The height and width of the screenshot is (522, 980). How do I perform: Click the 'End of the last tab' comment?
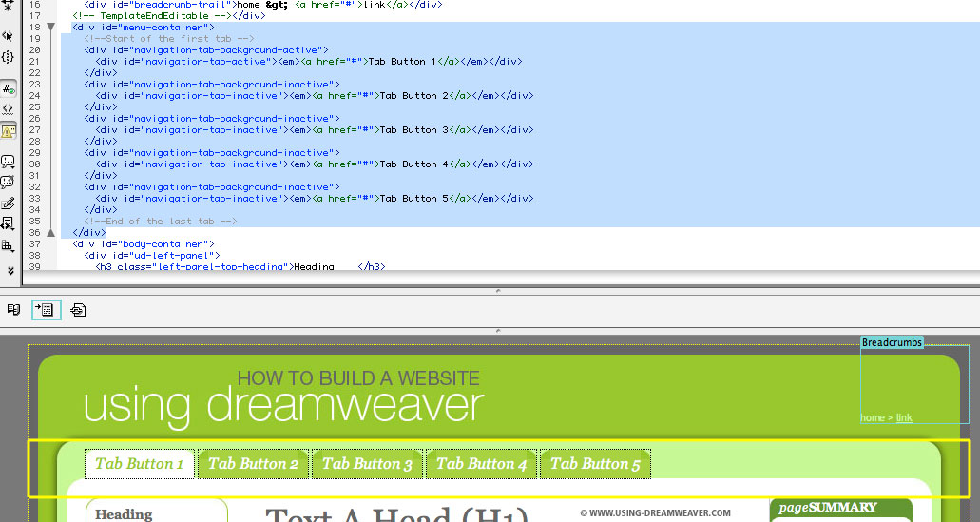click(160, 222)
